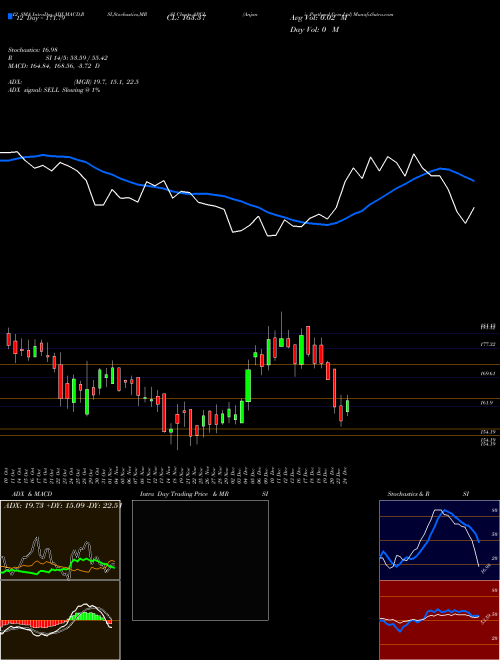The width and height of the screenshot is (500, 660).
Task: Click the 'CL: 163.37' closing price value
Action: [186, 18]
